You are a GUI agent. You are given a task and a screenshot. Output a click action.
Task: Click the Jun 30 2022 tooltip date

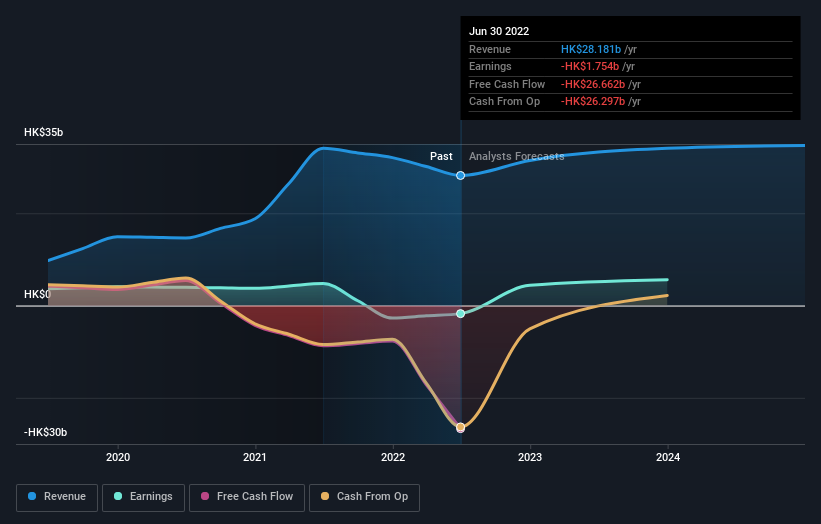click(499, 31)
